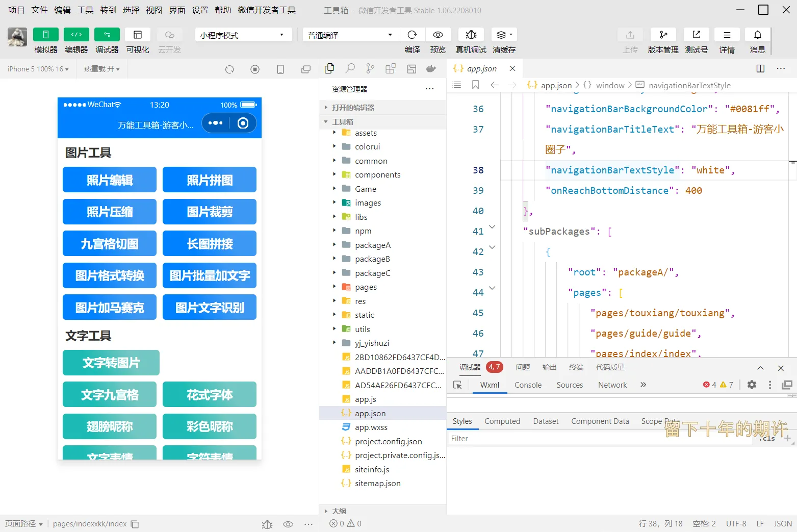Open the details panel icon
This screenshot has height=532, width=797.
[x=727, y=35]
